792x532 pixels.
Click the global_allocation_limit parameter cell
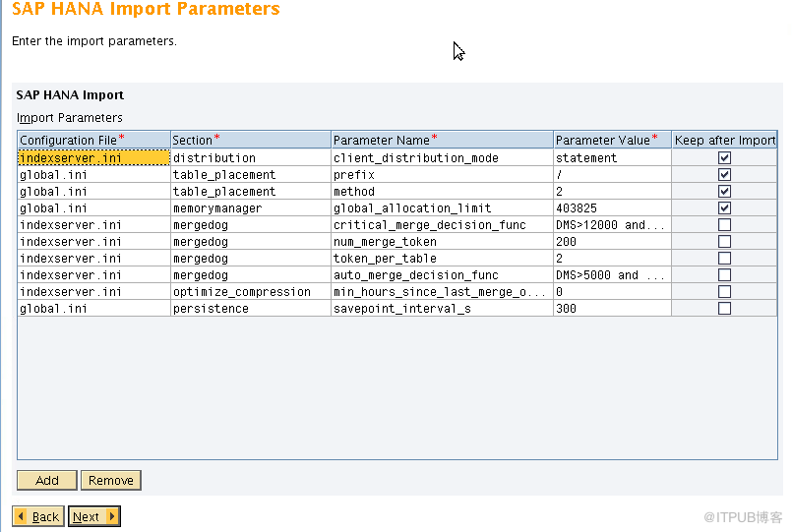pos(442,207)
